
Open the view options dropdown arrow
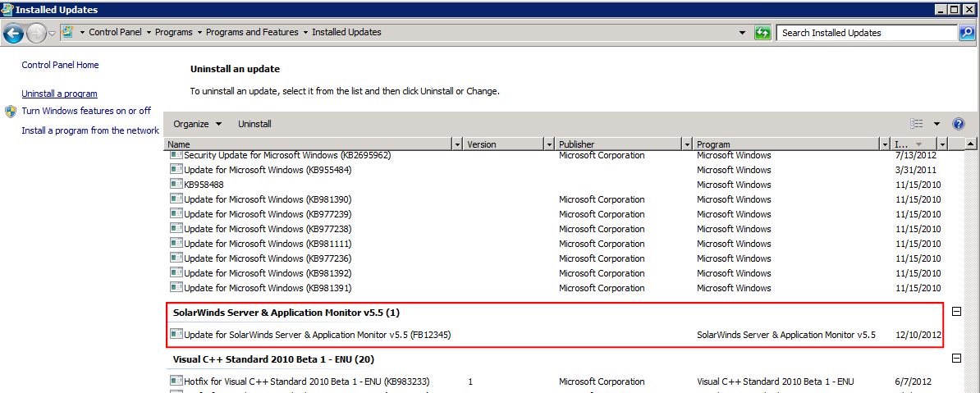(936, 124)
